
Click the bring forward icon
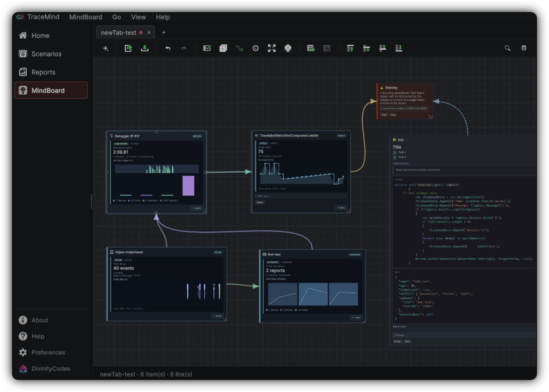pyautogui.click(x=366, y=48)
